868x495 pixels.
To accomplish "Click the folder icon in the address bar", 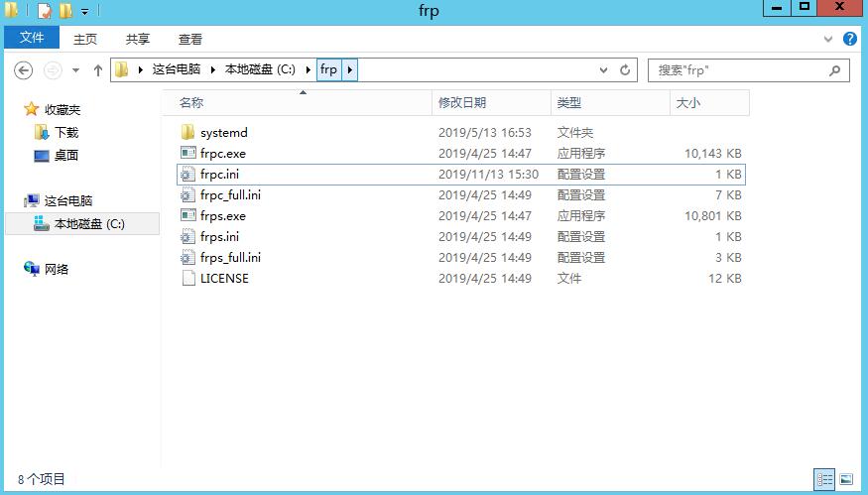I will point(122,69).
